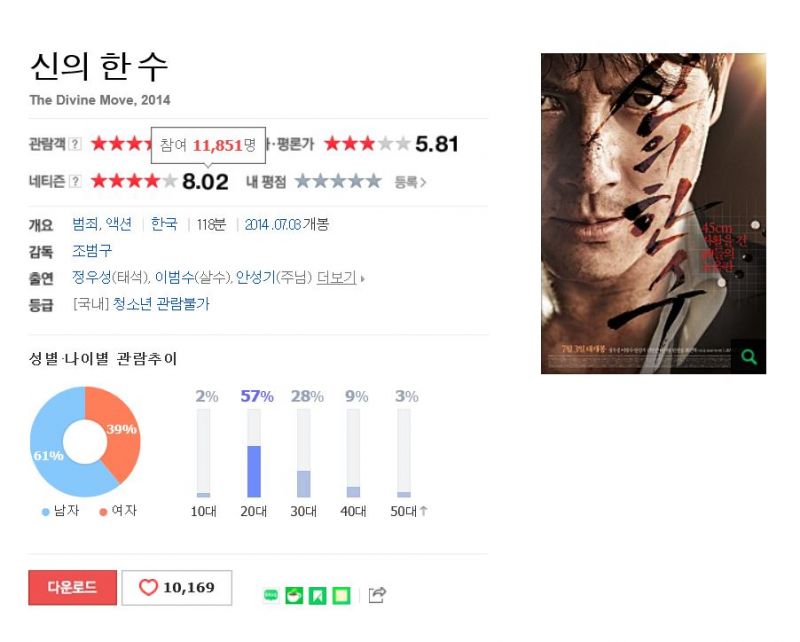This screenshot has height=642, width=800.
Task: Open the share arrow icon
Action: [377, 595]
